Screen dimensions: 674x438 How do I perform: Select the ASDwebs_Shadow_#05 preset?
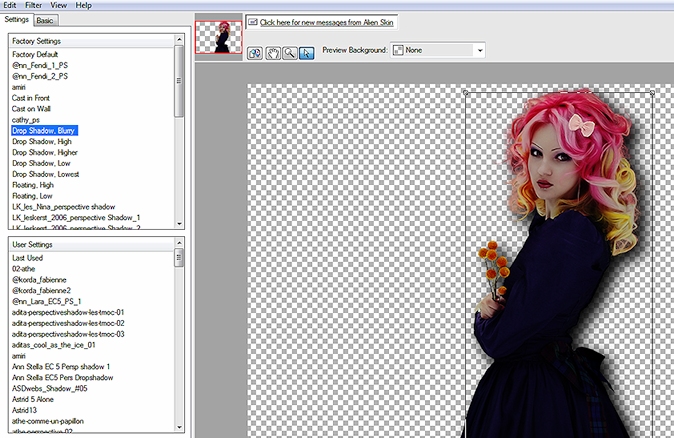coord(49,389)
